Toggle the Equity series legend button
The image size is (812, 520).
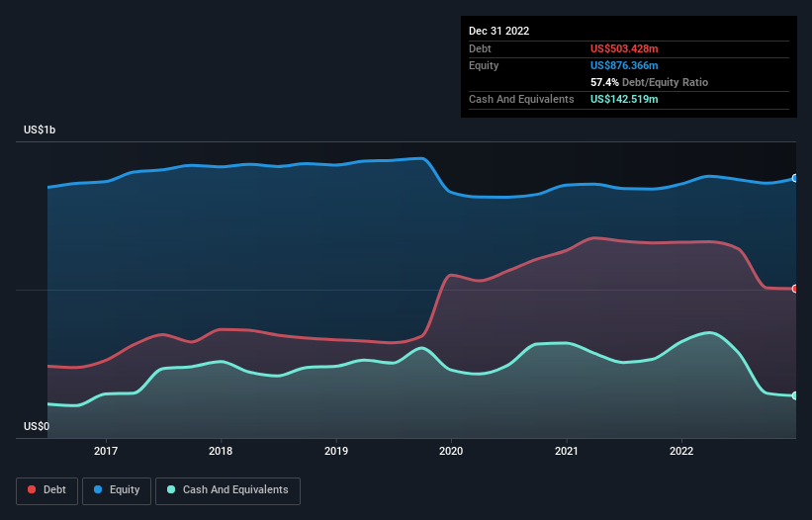117,490
